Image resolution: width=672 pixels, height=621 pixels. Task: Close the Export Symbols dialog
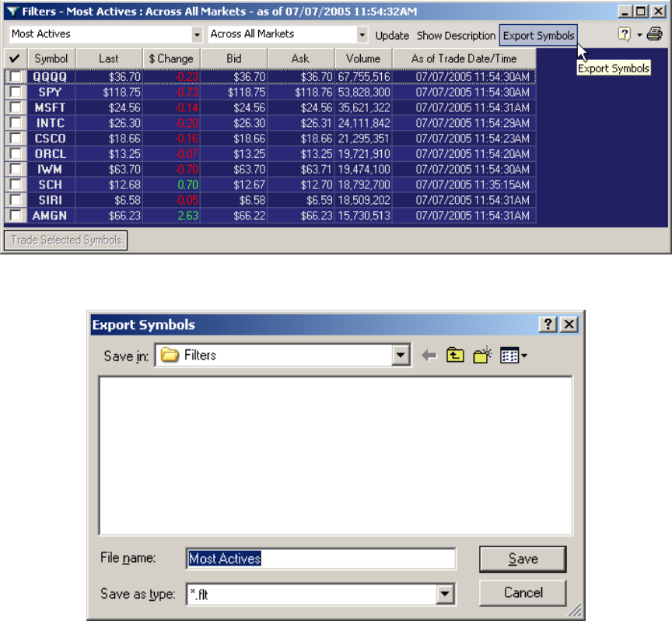[569, 325]
